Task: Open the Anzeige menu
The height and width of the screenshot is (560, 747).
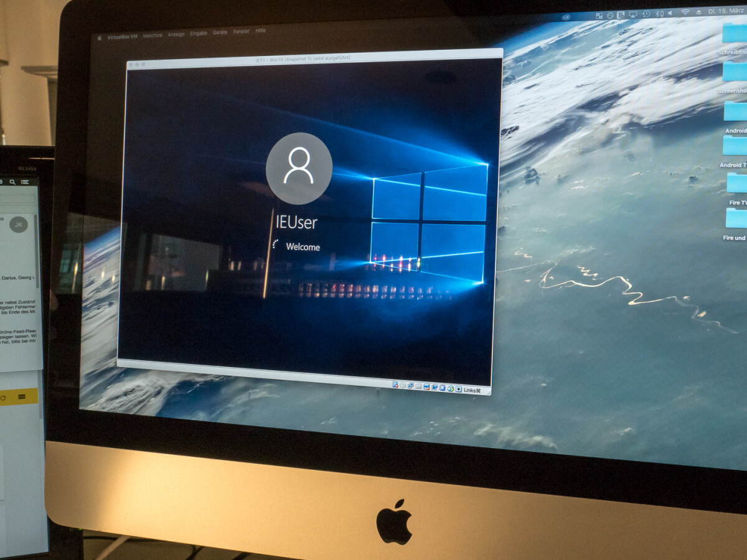Action: click(x=176, y=34)
